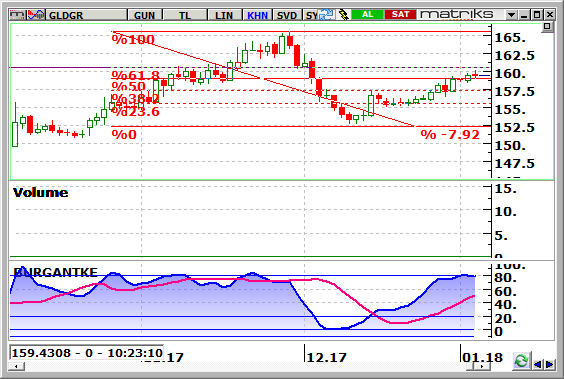Click the %100 Fibonacci level label

point(133,39)
